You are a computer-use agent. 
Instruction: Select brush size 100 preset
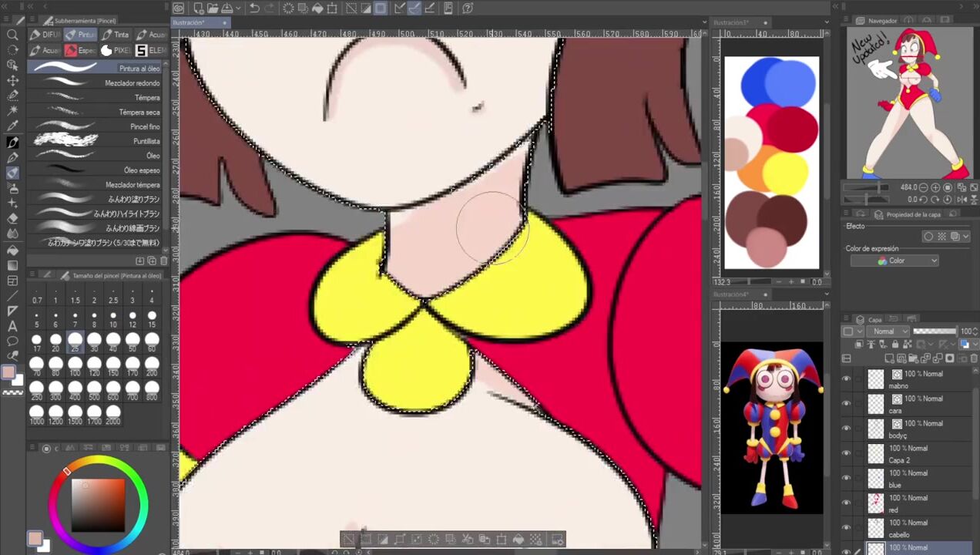point(75,363)
